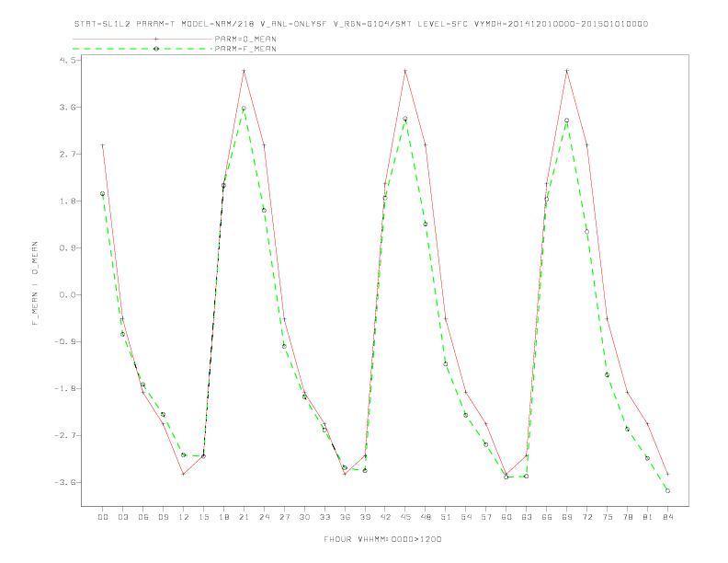Click the 09 forecast hour tick label
Viewport: 728px width, 563px height.
pos(163,517)
